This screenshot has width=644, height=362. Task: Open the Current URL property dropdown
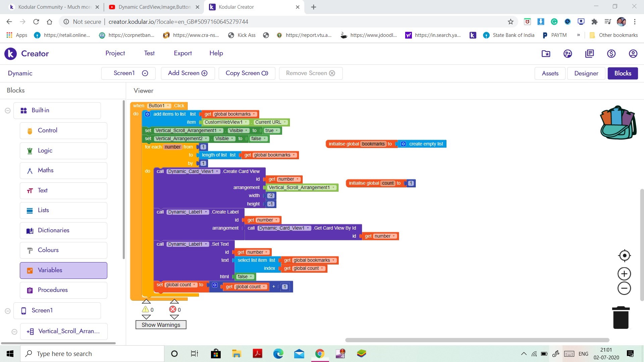271,122
